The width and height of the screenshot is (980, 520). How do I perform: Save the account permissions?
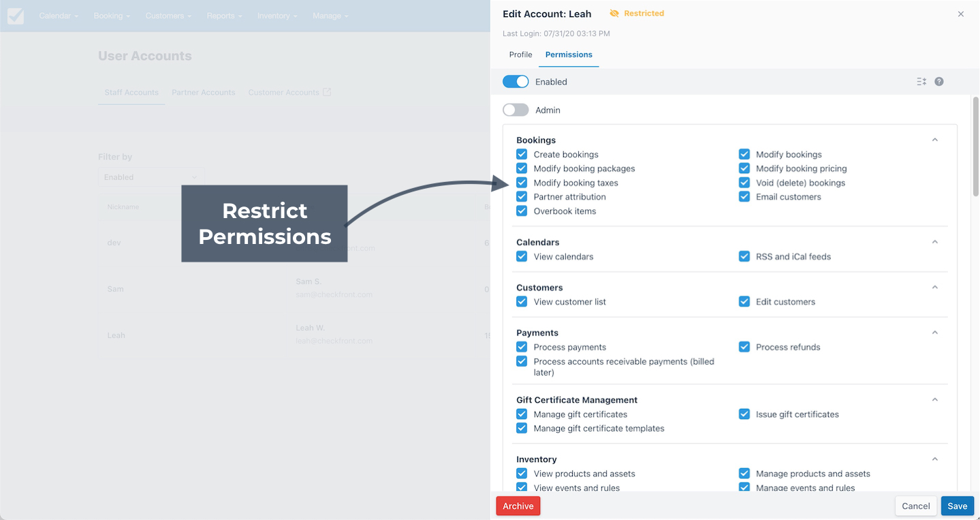click(958, 506)
